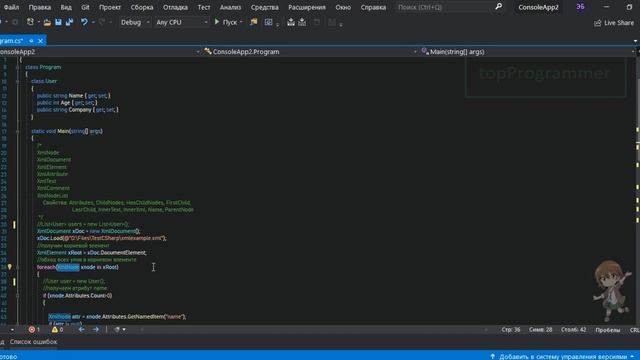This screenshot has width=640, height=360.
Task: Open the ConsoleApp2 project navigation dropdown
Action: (x=100, y=52)
